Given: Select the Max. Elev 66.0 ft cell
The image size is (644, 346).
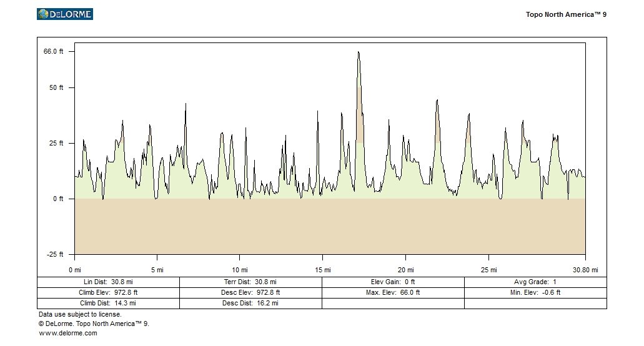Looking at the screenshot, I should point(393,292).
